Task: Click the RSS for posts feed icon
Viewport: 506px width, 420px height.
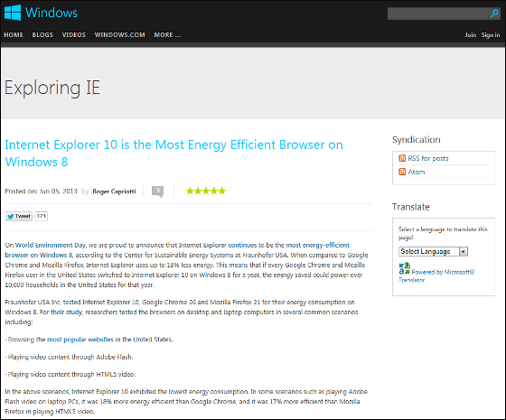Action: [402, 158]
